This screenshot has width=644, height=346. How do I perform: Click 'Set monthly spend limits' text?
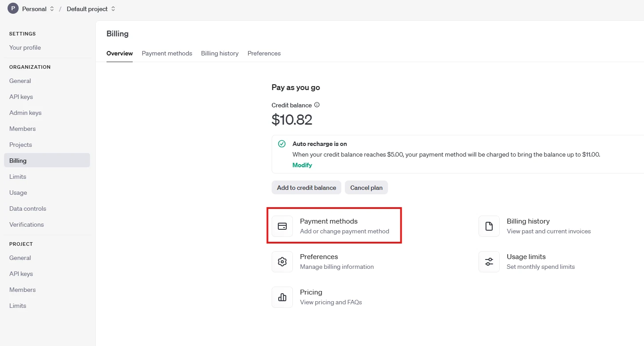click(541, 267)
